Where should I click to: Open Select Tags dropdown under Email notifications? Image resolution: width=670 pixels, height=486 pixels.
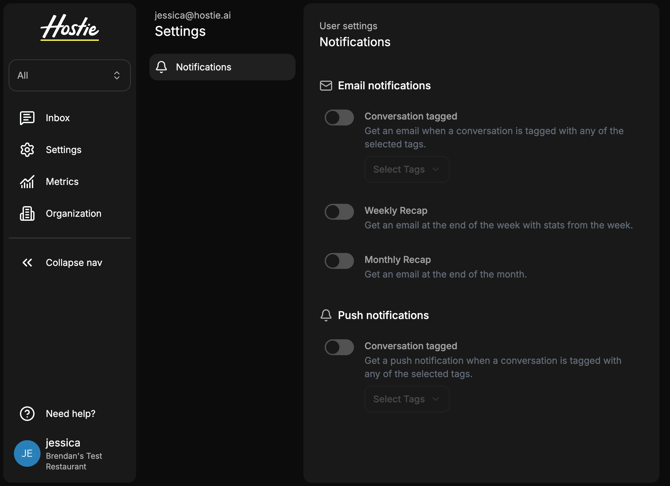coord(407,170)
